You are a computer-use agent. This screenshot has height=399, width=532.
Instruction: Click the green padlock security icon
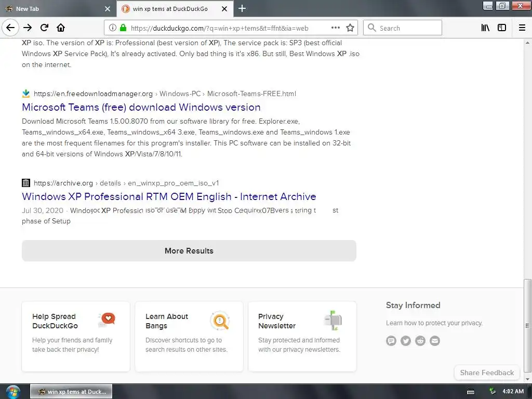point(123,28)
